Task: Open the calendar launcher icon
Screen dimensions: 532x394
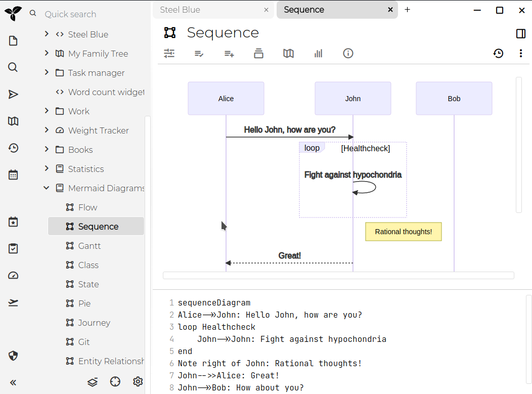Action: point(14,175)
